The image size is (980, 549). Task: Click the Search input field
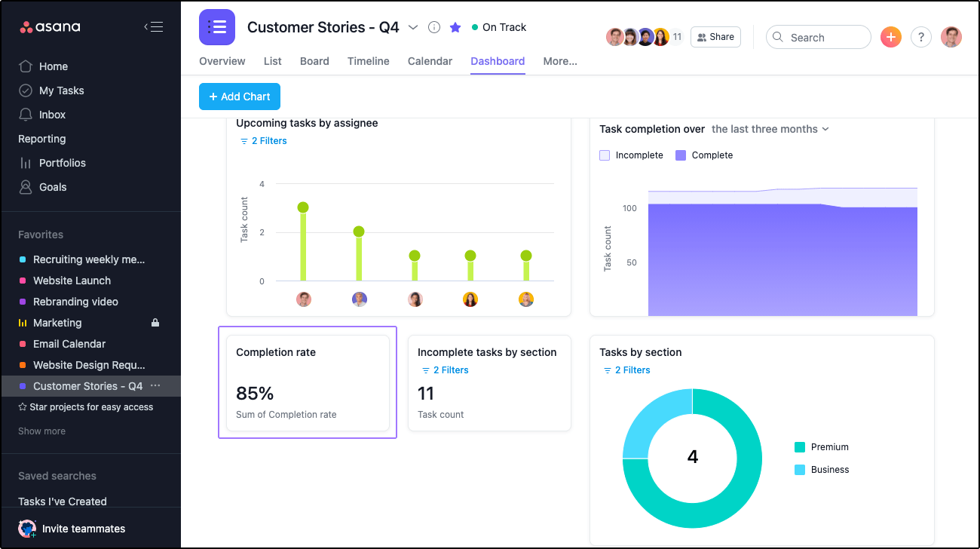pos(819,37)
